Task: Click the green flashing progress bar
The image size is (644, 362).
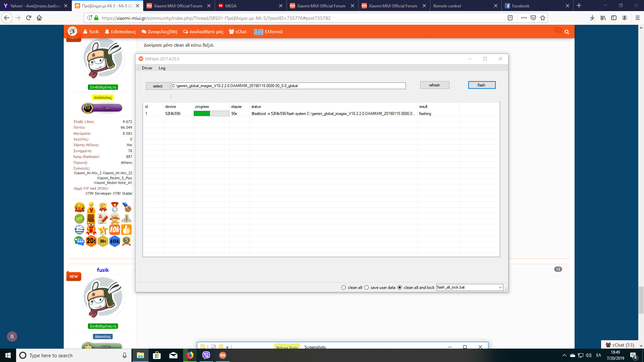Action: (202, 114)
